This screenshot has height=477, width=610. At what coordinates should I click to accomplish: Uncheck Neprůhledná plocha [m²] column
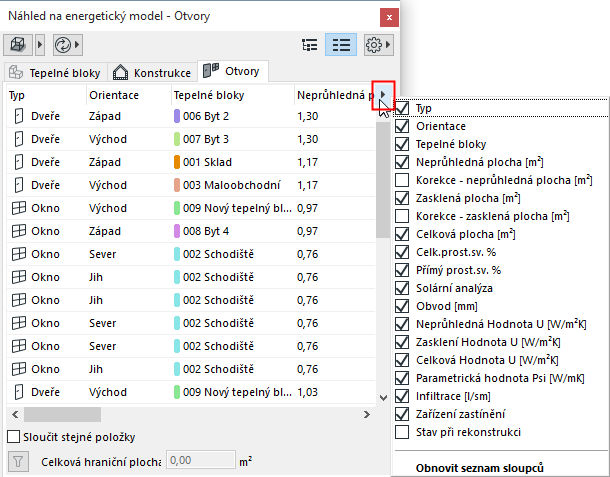402,162
